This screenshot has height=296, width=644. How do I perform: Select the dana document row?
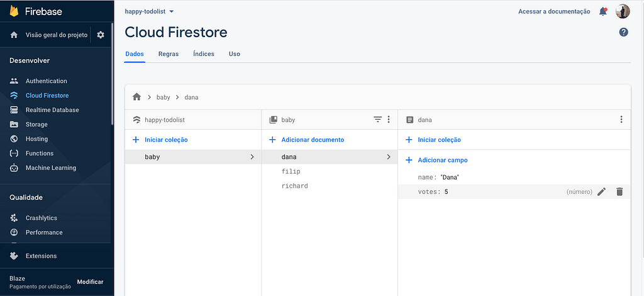pyautogui.click(x=330, y=157)
